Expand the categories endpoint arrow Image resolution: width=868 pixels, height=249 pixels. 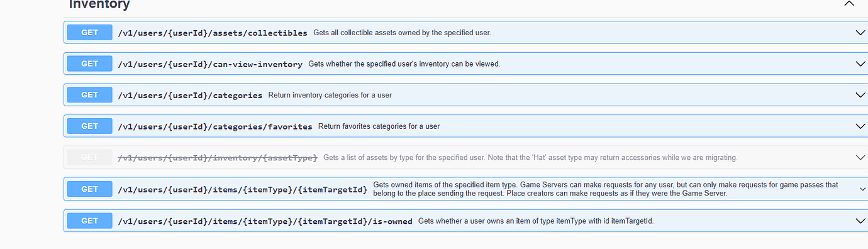[x=861, y=95]
